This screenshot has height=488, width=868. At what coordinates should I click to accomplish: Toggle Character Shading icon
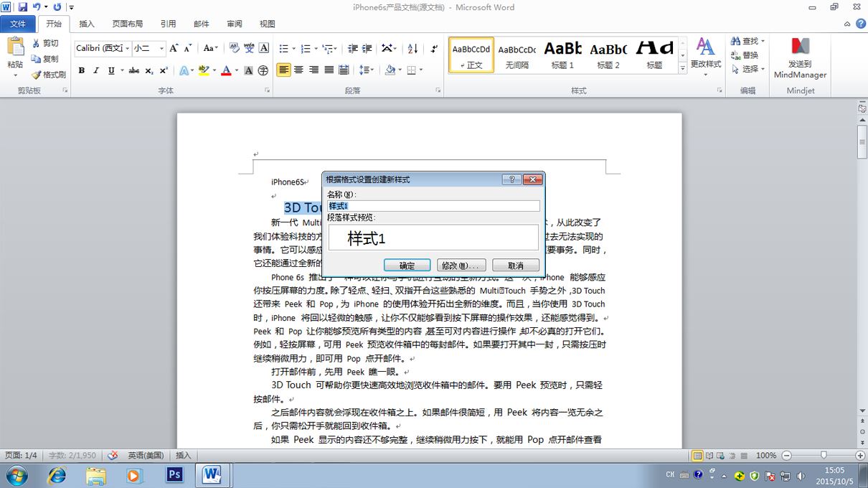(248, 70)
